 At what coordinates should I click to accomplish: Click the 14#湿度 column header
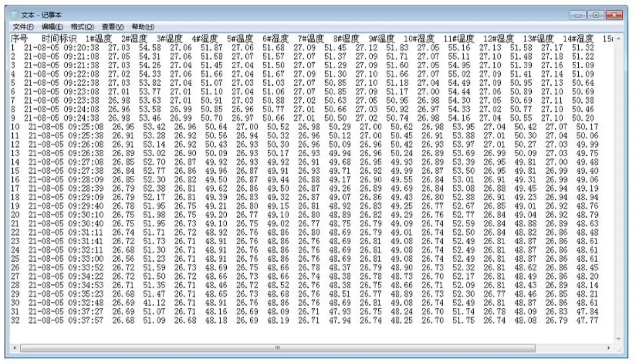tap(578, 39)
